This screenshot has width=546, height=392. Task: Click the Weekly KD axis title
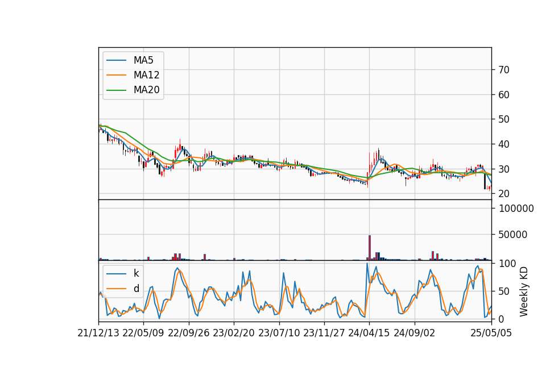pos(524,292)
